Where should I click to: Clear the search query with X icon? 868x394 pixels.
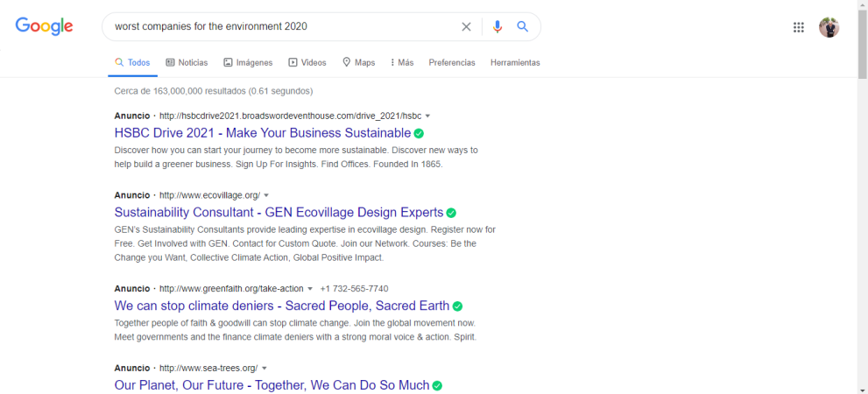pos(466,26)
